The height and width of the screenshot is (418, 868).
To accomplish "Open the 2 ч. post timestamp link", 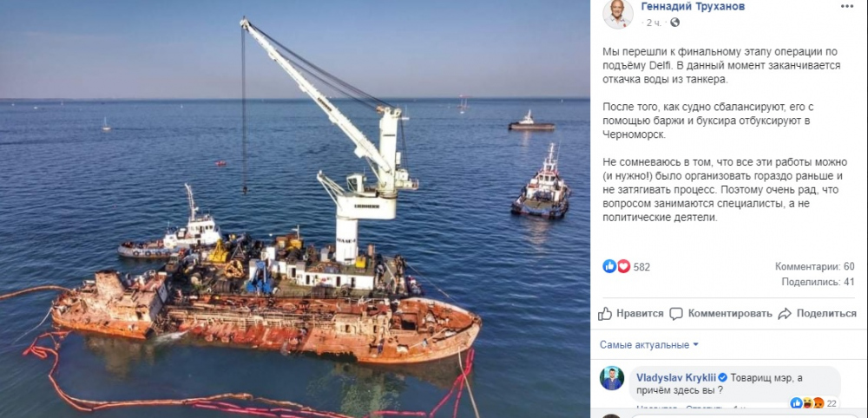I will (x=656, y=23).
